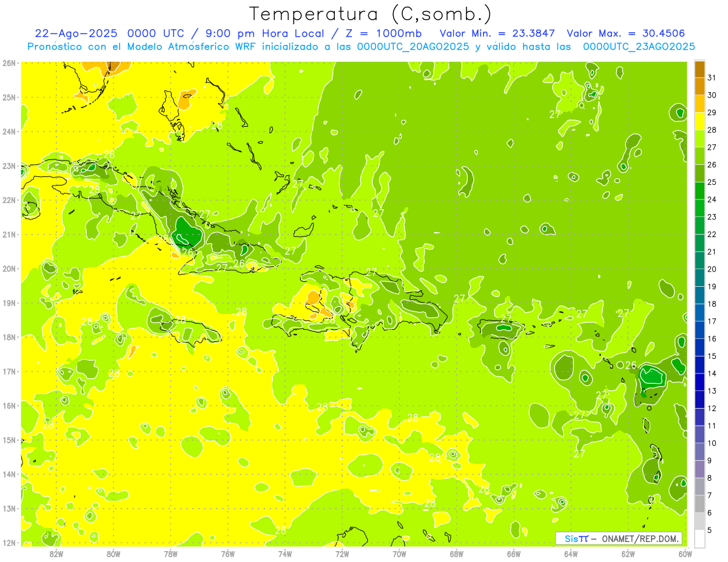Select the 'Valor Max. = 30.4506' text
Viewport: 728px width, 562px height.
(x=626, y=33)
